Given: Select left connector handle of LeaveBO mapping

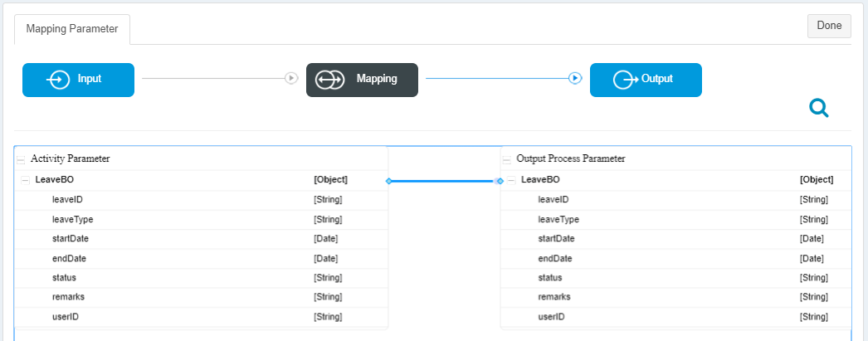Looking at the screenshot, I should pyautogui.click(x=388, y=181).
